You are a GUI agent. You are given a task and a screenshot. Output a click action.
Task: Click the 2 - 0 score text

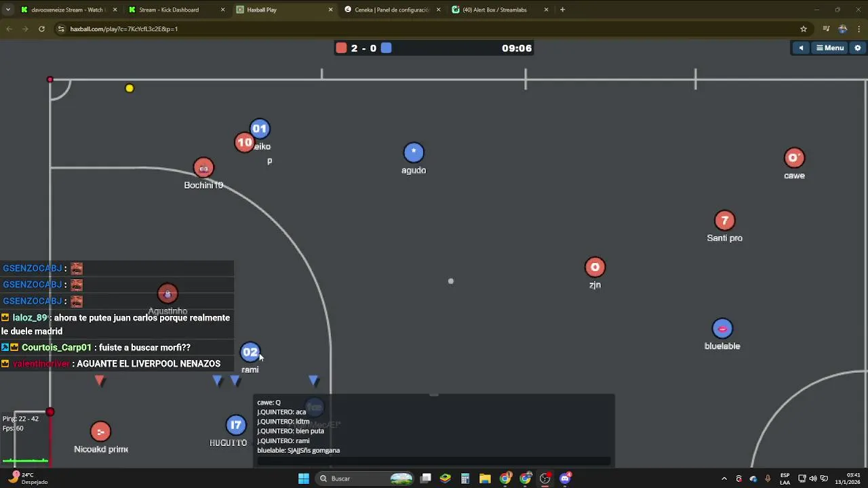(x=363, y=48)
